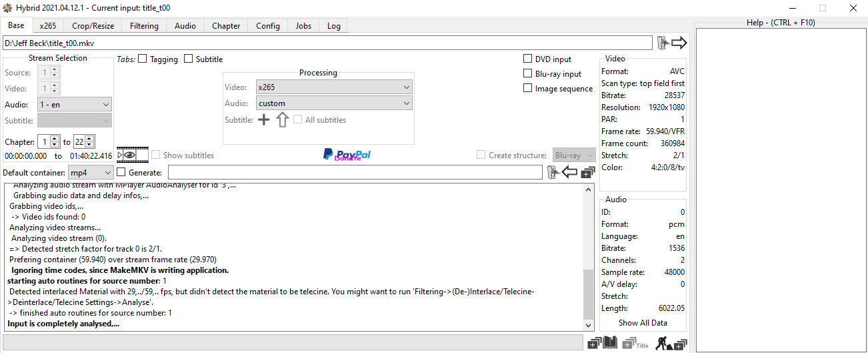Open the Video processing x265 dropdown
Viewport: 868px width, 353px height.
pyautogui.click(x=334, y=87)
